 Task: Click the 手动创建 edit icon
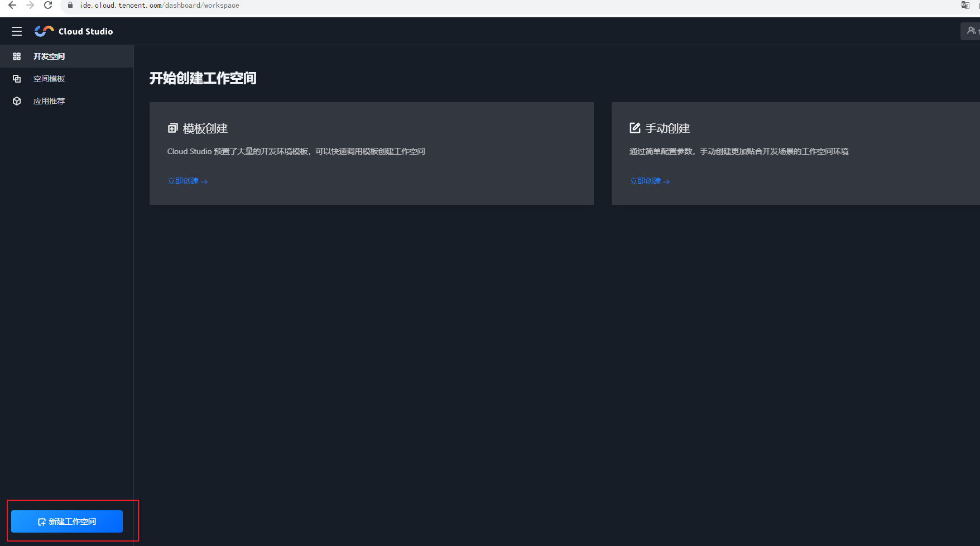[635, 128]
